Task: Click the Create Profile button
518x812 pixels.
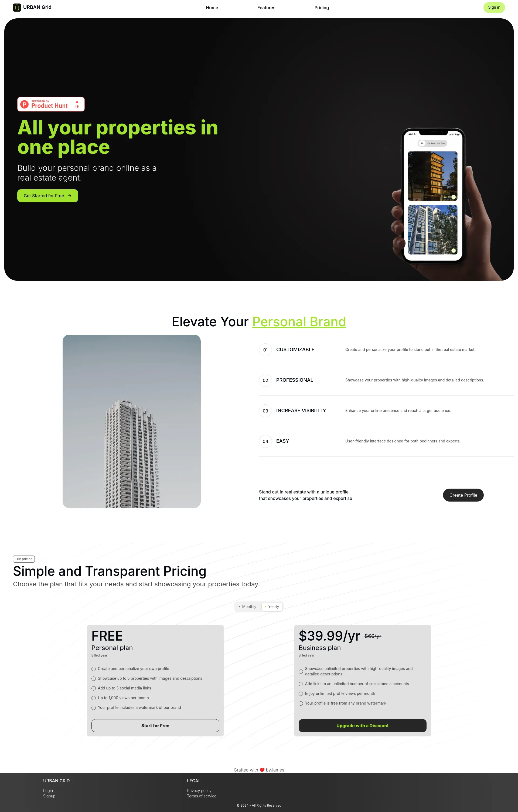Action: click(x=462, y=495)
